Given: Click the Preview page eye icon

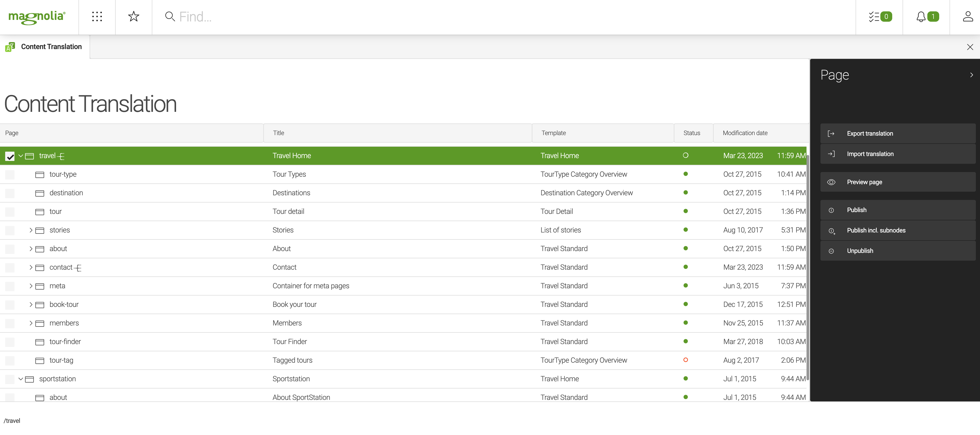Looking at the screenshot, I should click(x=831, y=182).
